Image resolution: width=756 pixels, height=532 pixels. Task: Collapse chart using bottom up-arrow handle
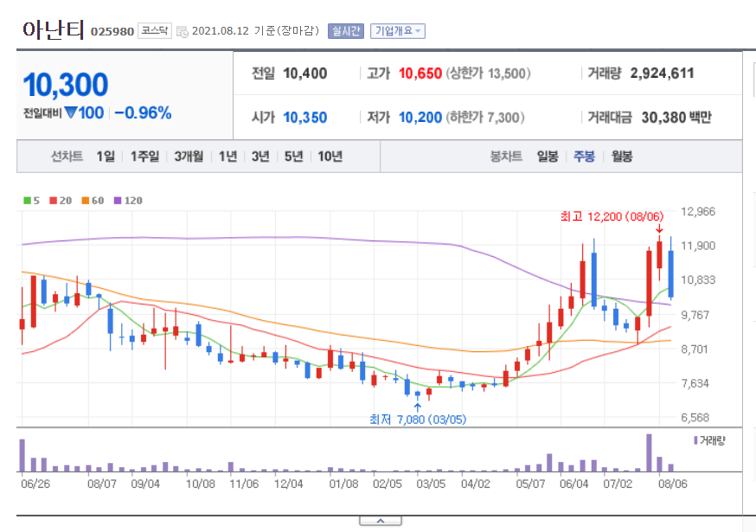pos(381,521)
